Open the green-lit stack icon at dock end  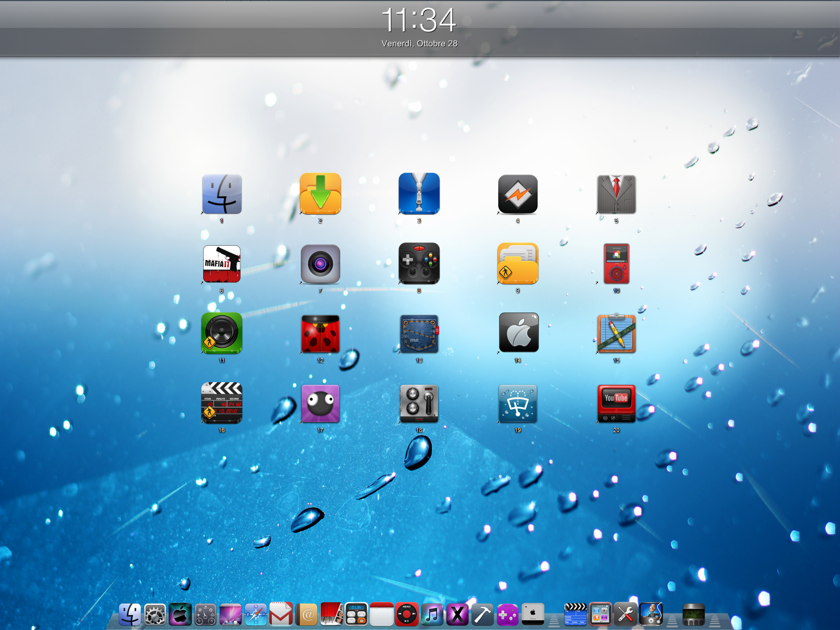coord(694,614)
